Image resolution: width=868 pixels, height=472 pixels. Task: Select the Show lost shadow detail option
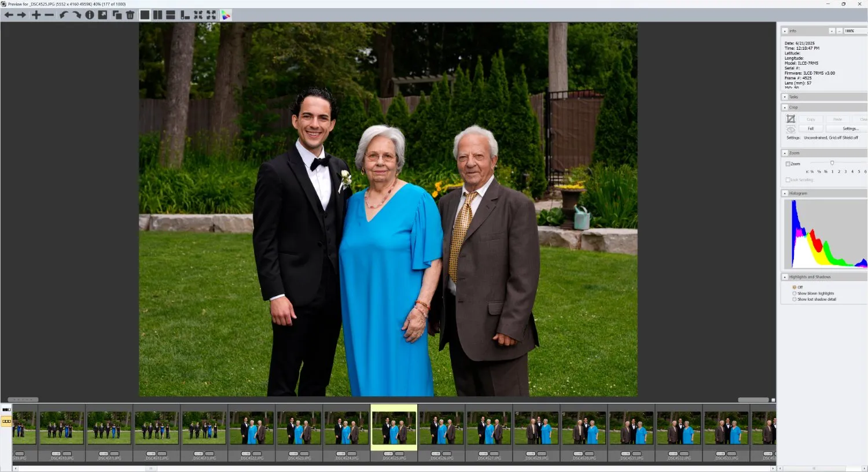(x=794, y=299)
